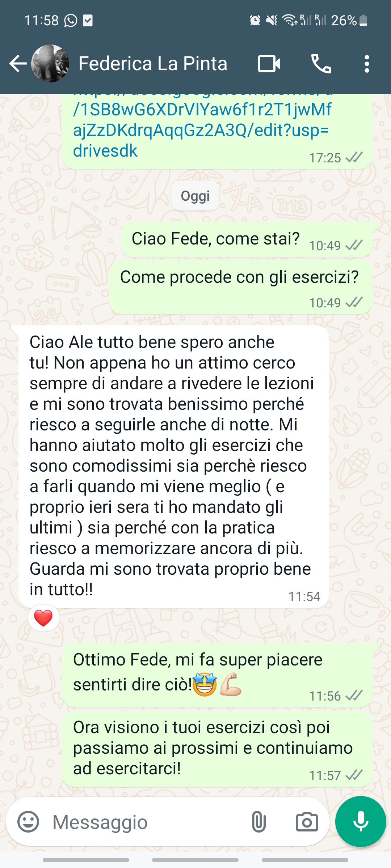The height and width of the screenshot is (868, 391).
Task: Select the 'Ottimo Fede' message bubble
Action: (217, 675)
